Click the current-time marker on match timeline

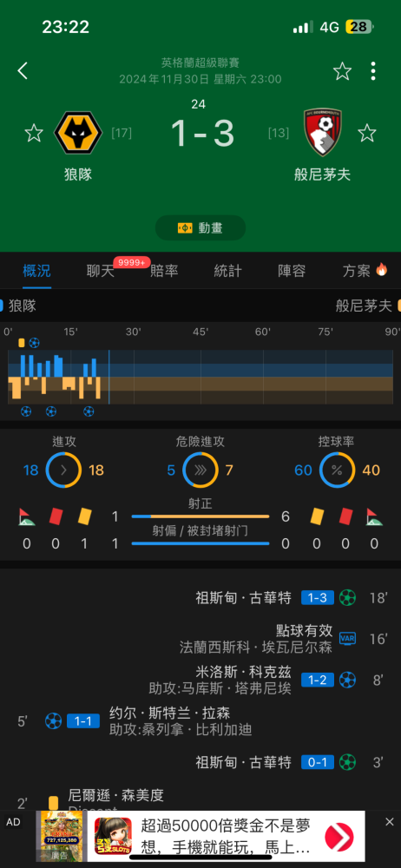click(108, 377)
